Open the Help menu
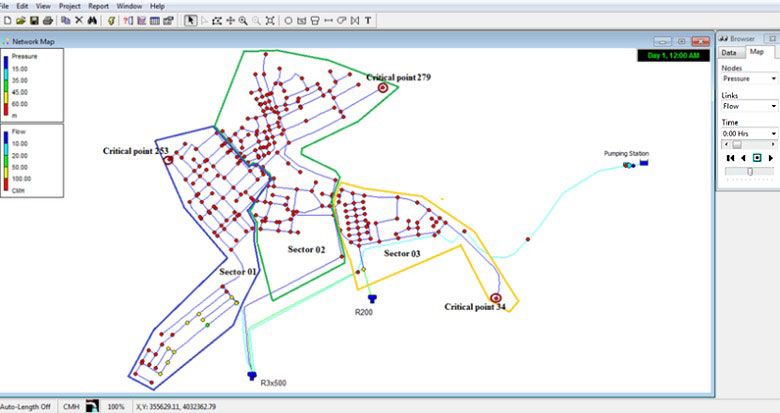The width and height of the screenshot is (780, 413). point(157,6)
